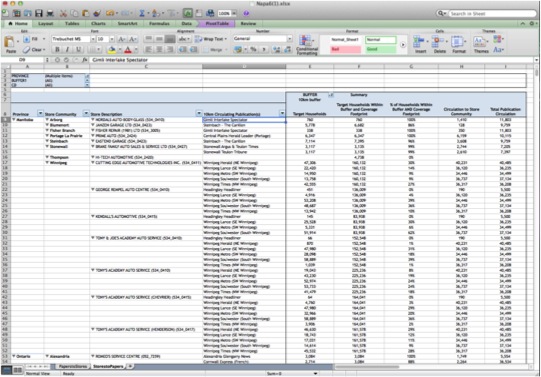Apply the Good cell style
Image resolution: width=541 pixels, height=377 pixels.
pyautogui.click(x=381, y=49)
